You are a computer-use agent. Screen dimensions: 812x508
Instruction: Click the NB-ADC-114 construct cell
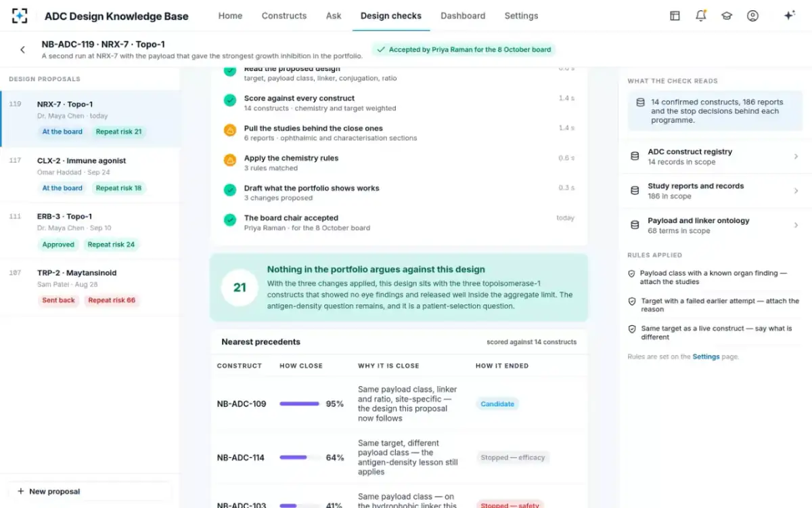coord(241,457)
